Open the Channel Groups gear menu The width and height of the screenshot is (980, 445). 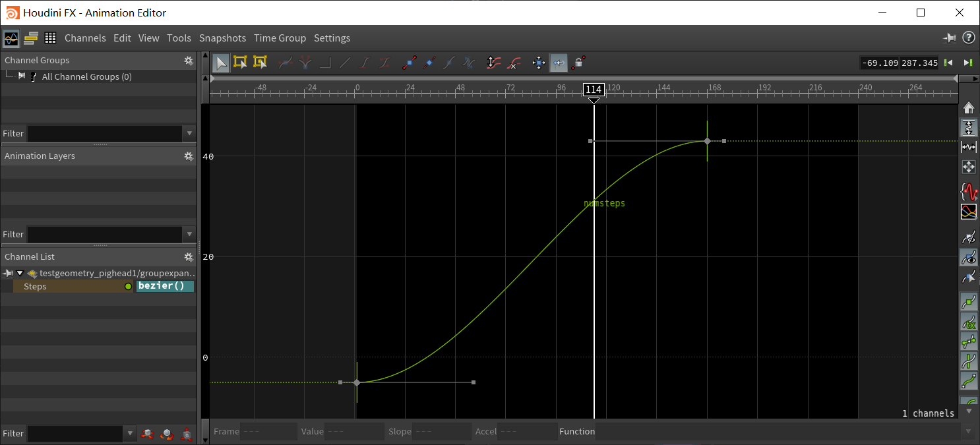(x=189, y=61)
